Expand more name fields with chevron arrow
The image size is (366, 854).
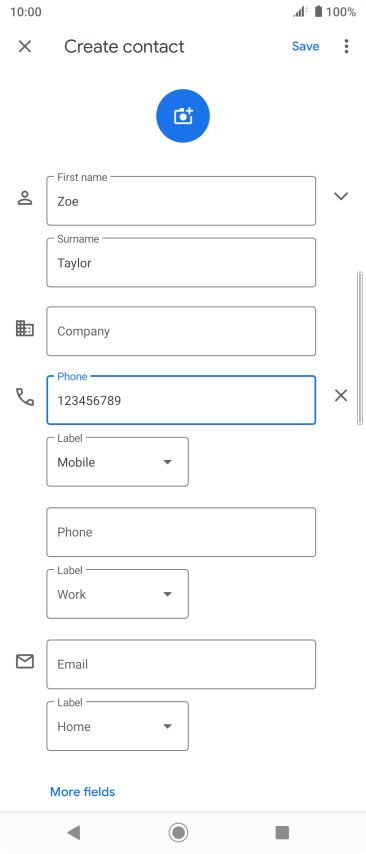(x=341, y=196)
